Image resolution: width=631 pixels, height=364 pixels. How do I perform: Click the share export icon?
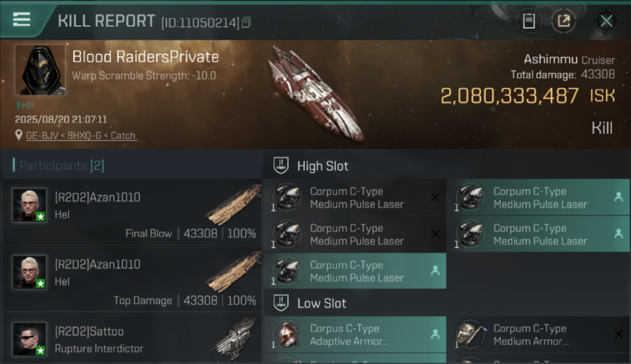564,21
